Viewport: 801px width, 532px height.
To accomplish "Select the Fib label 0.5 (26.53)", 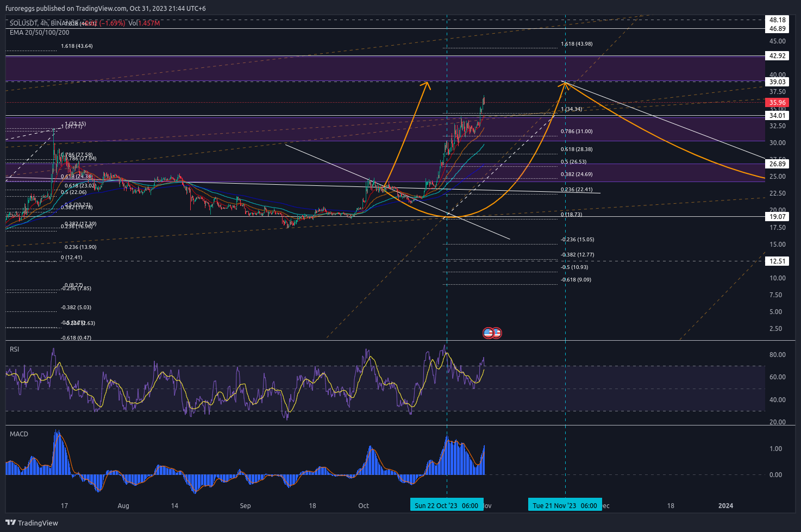I will (573, 162).
